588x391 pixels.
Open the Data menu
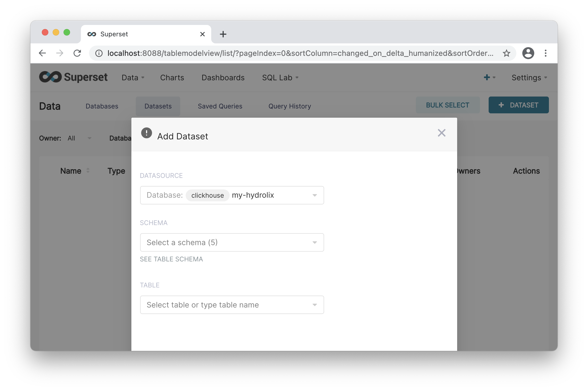[x=131, y=77]
